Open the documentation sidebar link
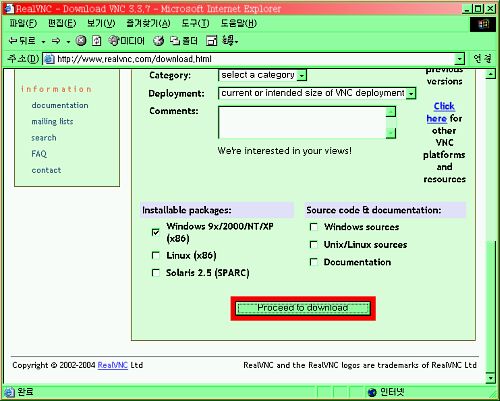The image size is (500, 401). (60, 105)
